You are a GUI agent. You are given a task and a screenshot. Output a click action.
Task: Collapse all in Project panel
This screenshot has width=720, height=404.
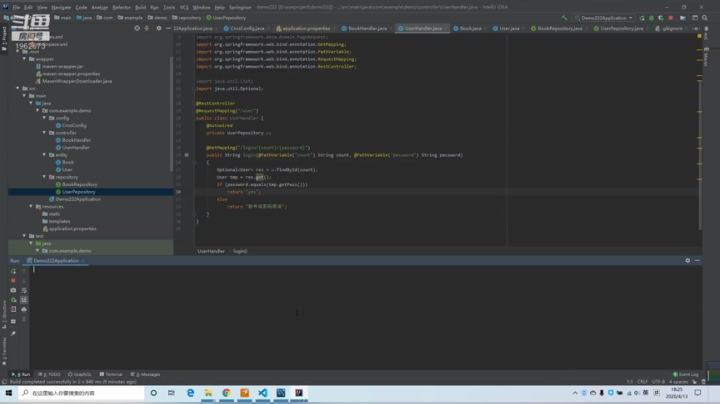tap(146, 28)
